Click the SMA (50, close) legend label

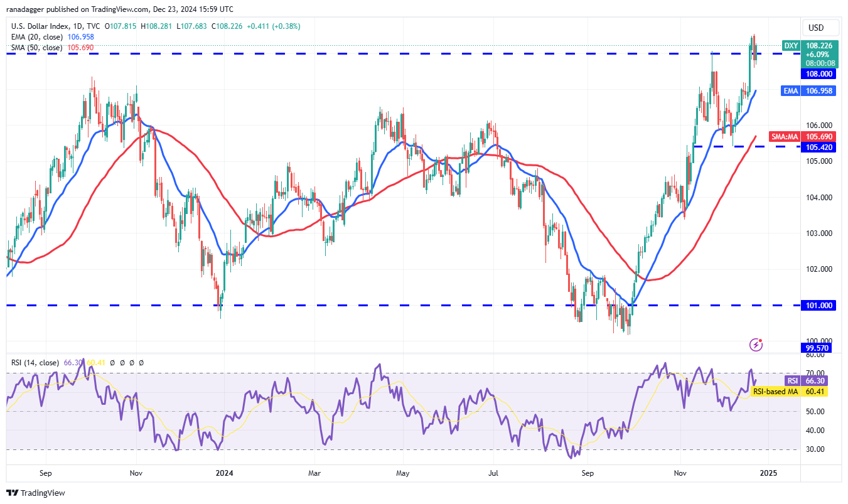(36, 48)
